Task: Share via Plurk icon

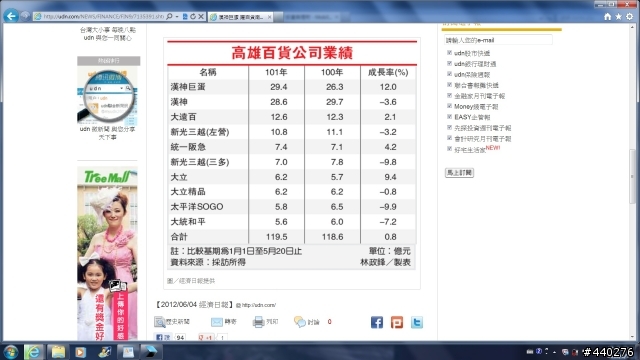Action: tap(397, 322)
